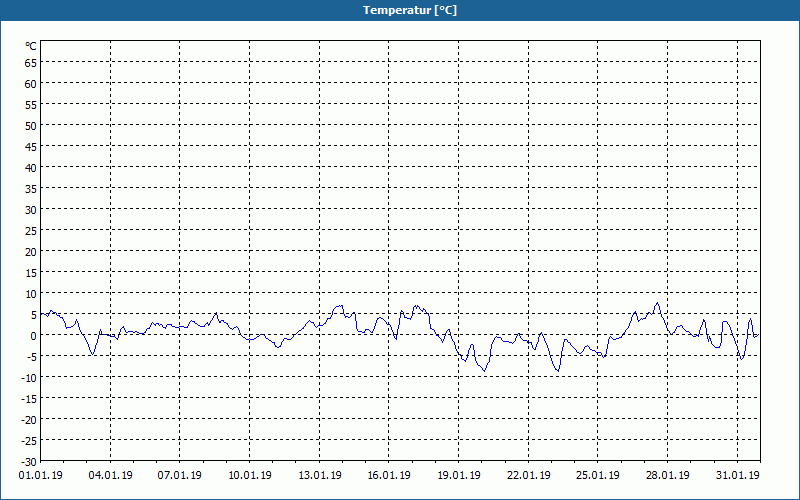The width and height of the screenshot is (800, 500).
Task: Select the 25.01.19 date label
Action: tap(598, 476)
